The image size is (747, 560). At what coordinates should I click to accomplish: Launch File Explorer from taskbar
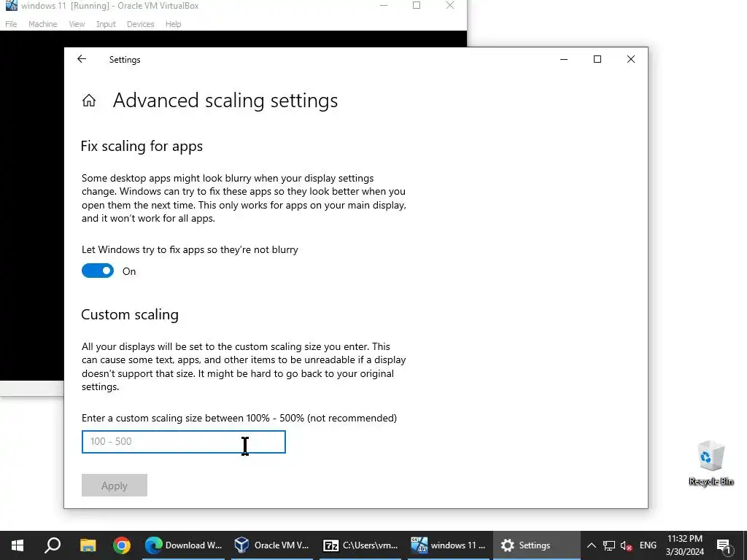tap(88, 545)
